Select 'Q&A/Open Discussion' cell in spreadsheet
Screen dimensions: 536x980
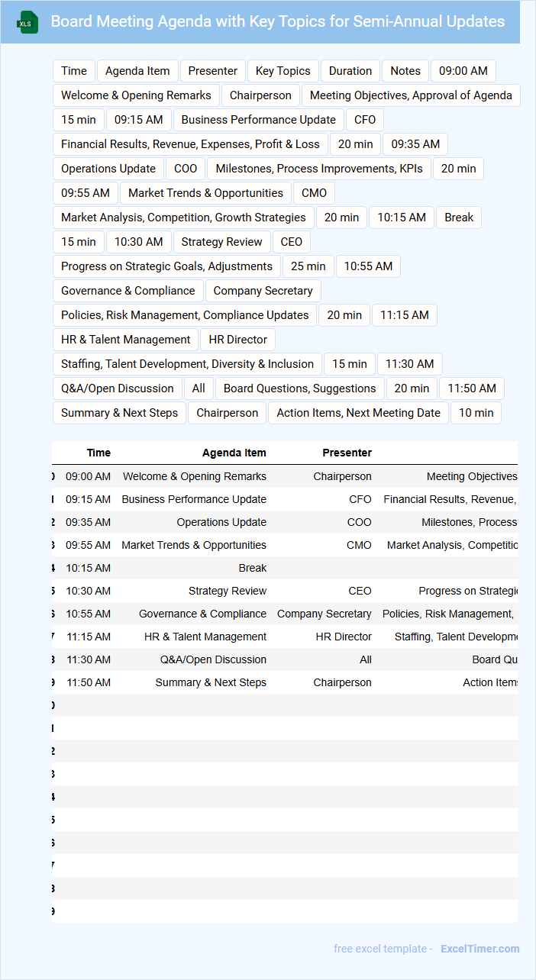tap(213, 659)
